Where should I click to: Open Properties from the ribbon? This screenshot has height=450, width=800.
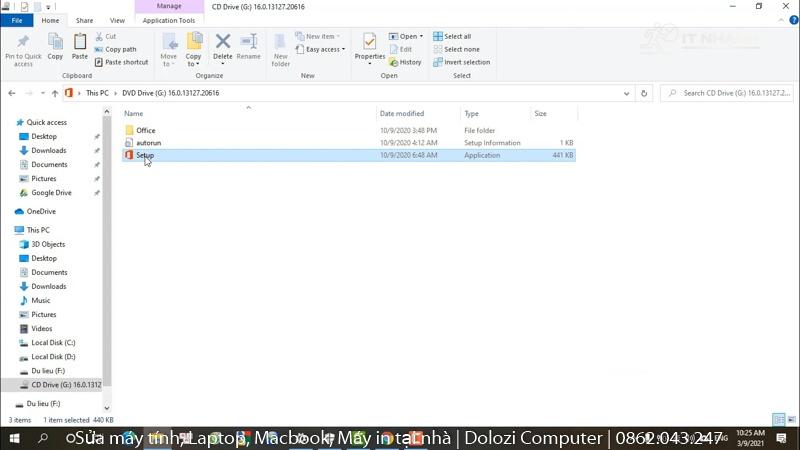click(369, 45)
